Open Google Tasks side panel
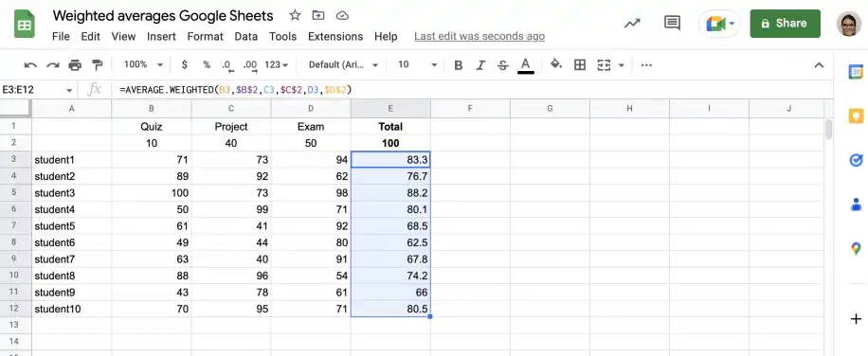 [x=856, y=160]
